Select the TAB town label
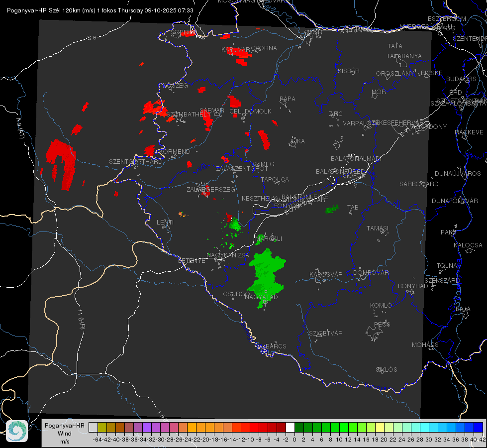Viewport: 487px width, 448px height. click(353, 208)
